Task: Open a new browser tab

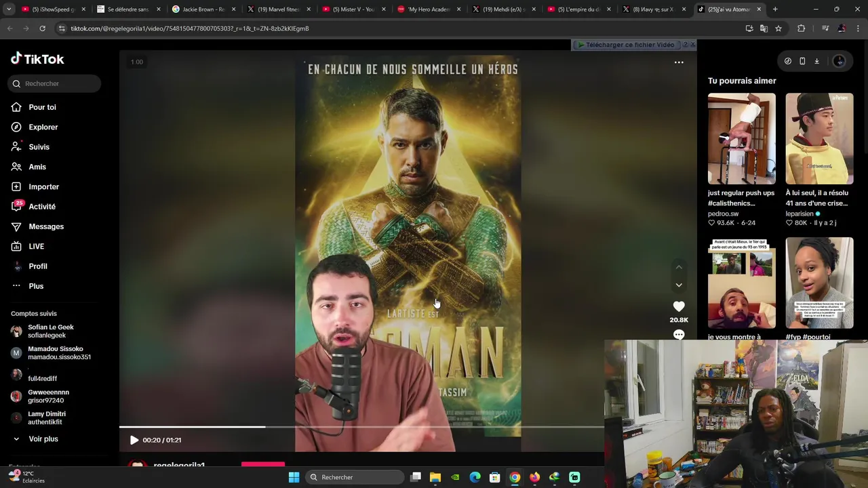Action: pyautogui.click(x=775, y=9)
